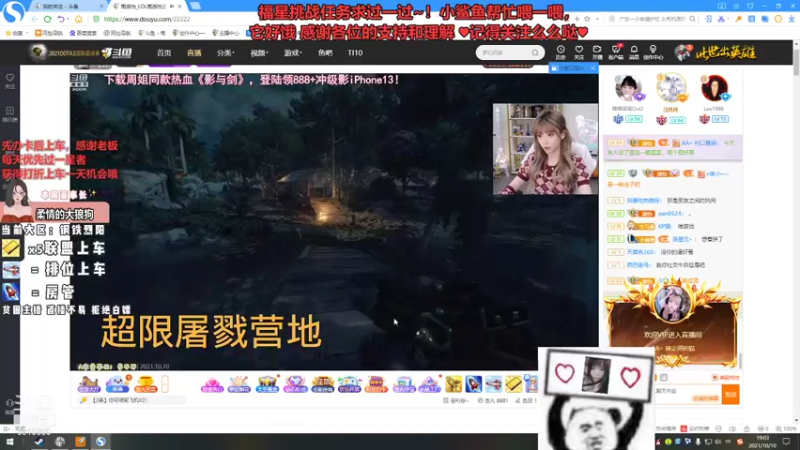Expand the 视频 navigation dropdown
The width and height of the screenshot is (800, 450).
pos(259,53)
